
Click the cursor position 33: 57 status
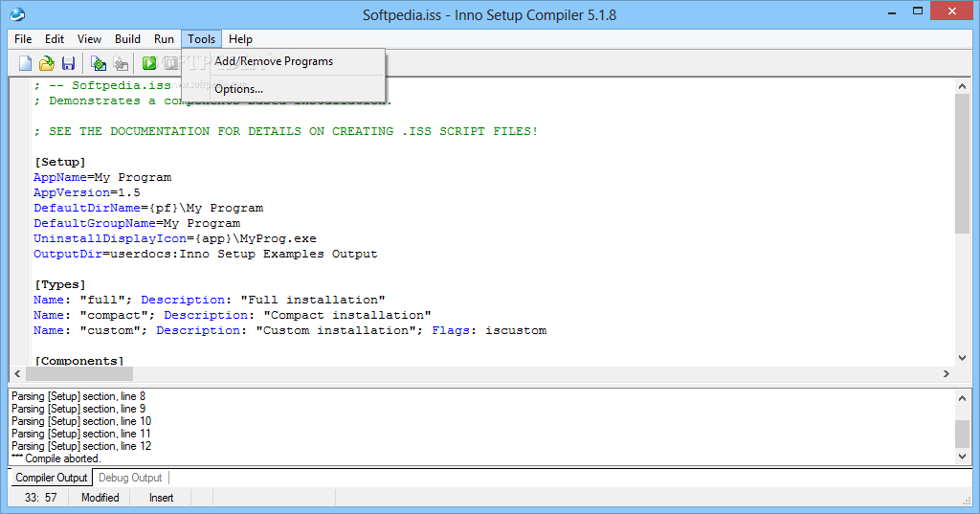(x=40, y=498)
